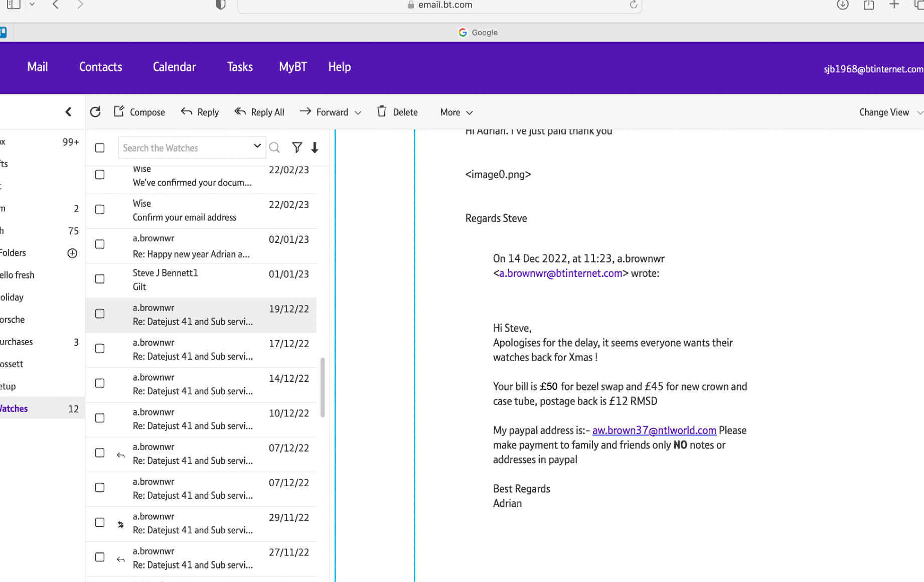Click the search magnifier icon
The image size is (924, 582).
(274, 148)
